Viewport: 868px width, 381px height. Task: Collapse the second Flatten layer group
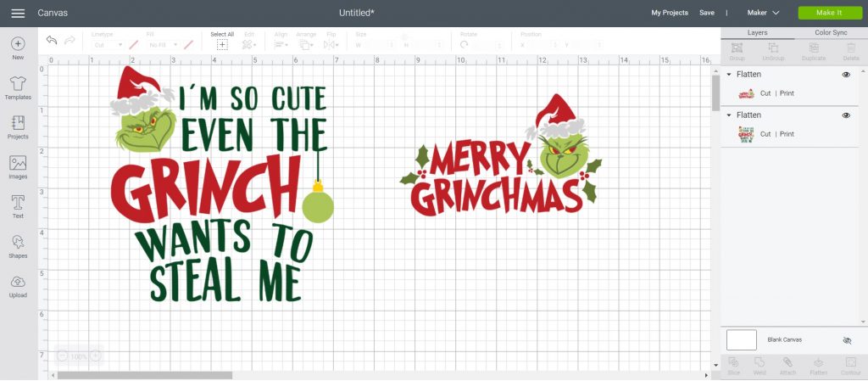click(x=729, y=115)
